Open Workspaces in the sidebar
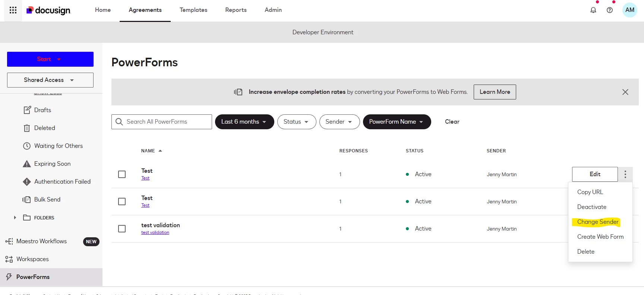 coord(32,259)
